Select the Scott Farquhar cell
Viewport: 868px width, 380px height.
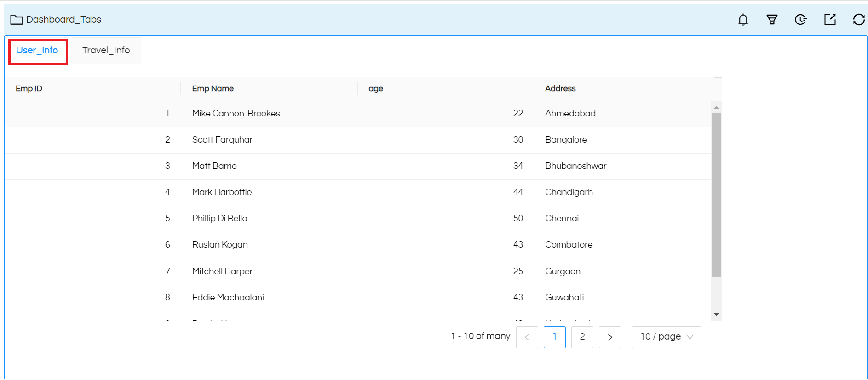(x=269, y=140)
